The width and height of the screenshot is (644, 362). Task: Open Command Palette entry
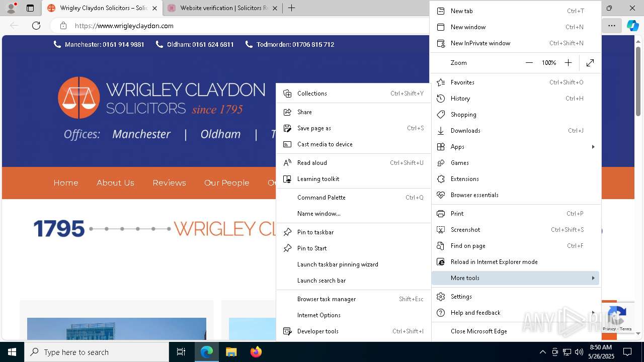354,198
